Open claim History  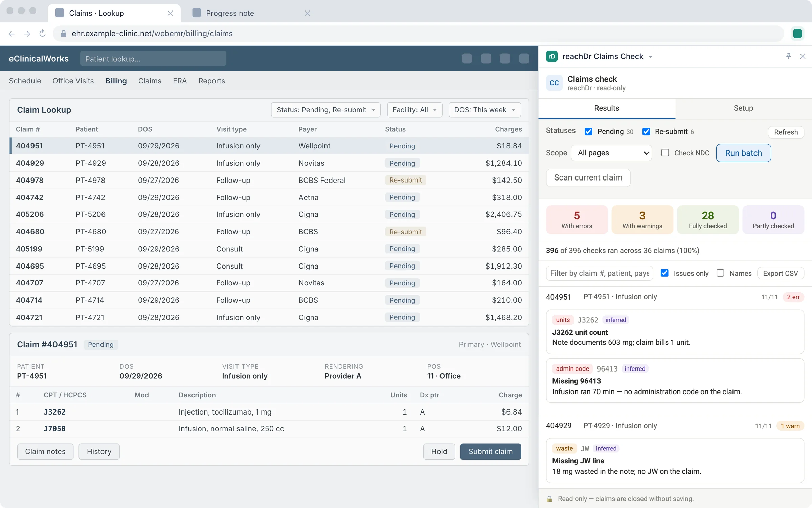click(99, 451)
